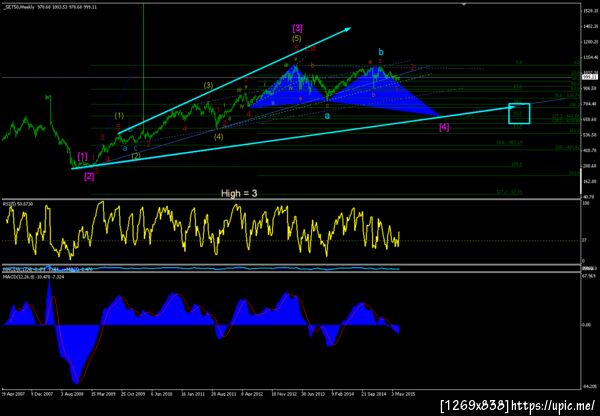This screenshot has width=600, height=416.
Task: Click the yellow (2) wave label
Action: coord(136,156)
